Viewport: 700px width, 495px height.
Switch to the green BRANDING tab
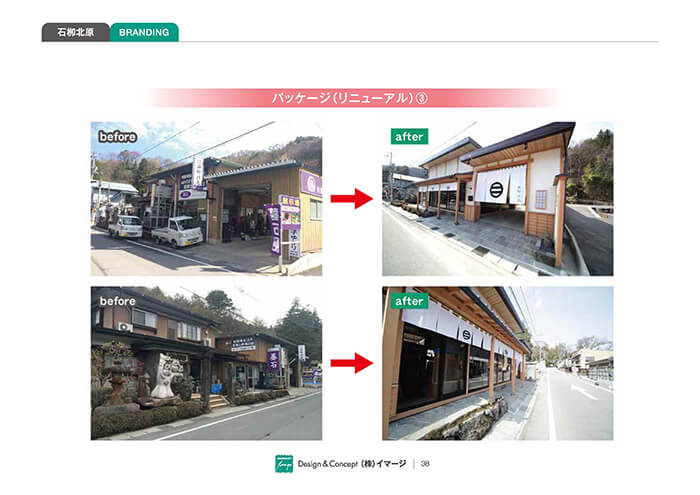[x=144, y=32]
